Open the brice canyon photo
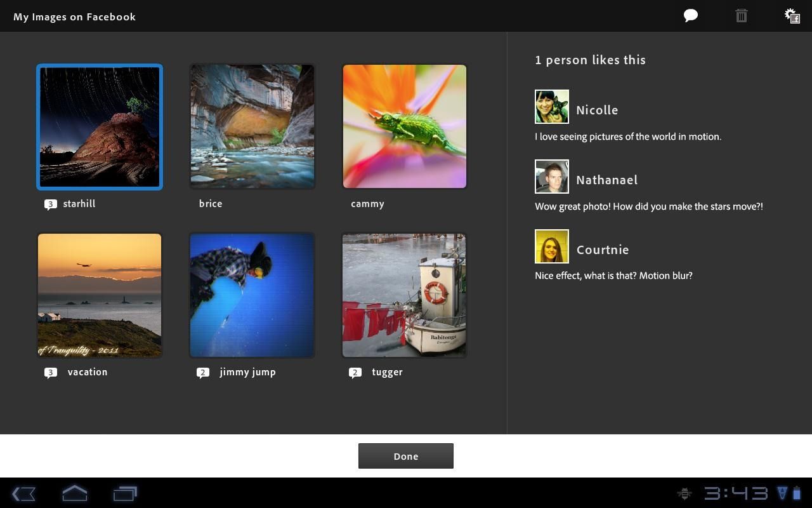The image size is (812, 508). (x=251, y=126)
